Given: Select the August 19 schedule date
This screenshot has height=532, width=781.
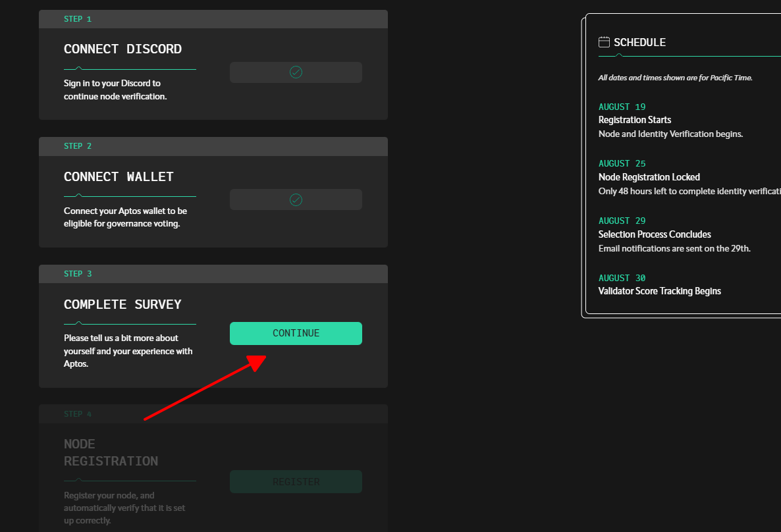Looking at the screenshot, I should pyautogui.click(x=622, y=107).
